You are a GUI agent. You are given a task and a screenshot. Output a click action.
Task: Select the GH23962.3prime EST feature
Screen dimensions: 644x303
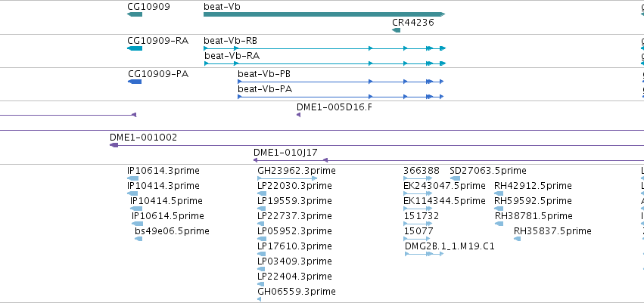click(287, 178)
